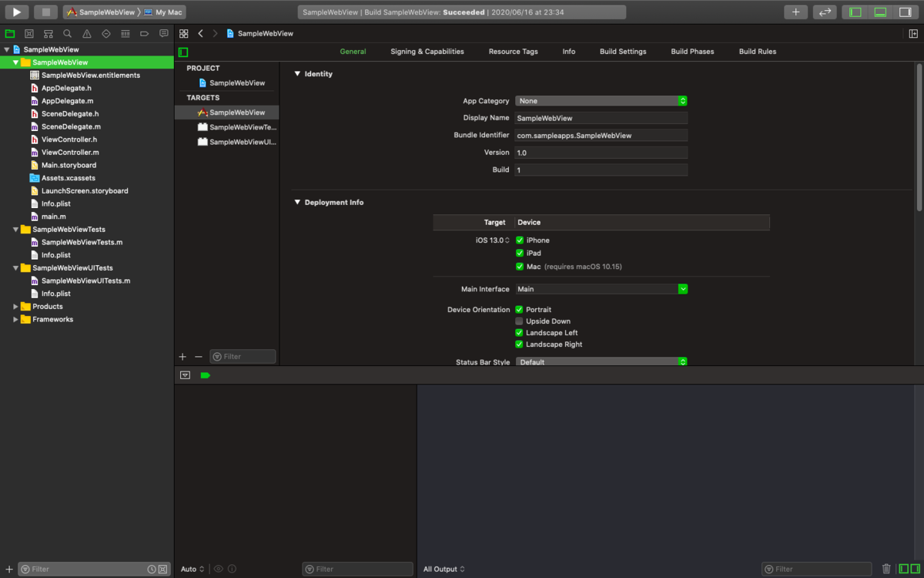Viewport: 924px width, 578px height.
Task: Open Auto variables view selector
Action: 192,569
